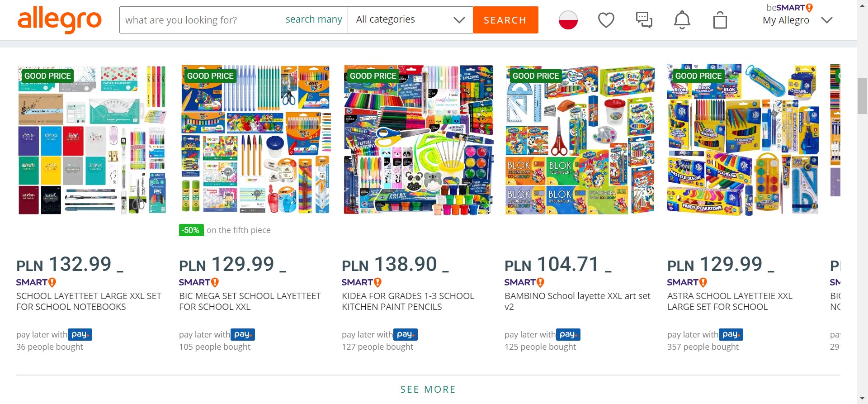Open the BIC MEGA SET product thumbnail
The image size is (868, 404).
[255, 139]
